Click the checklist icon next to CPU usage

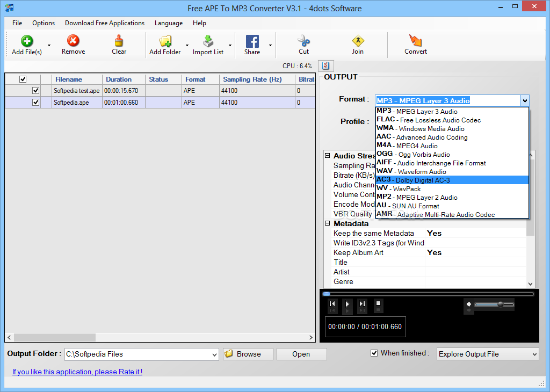(x=326, y=66)
